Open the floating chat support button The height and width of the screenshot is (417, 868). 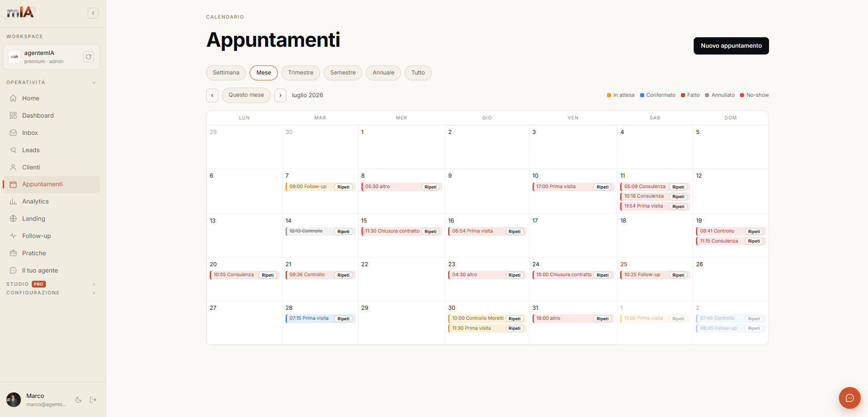tap(849, 398)
